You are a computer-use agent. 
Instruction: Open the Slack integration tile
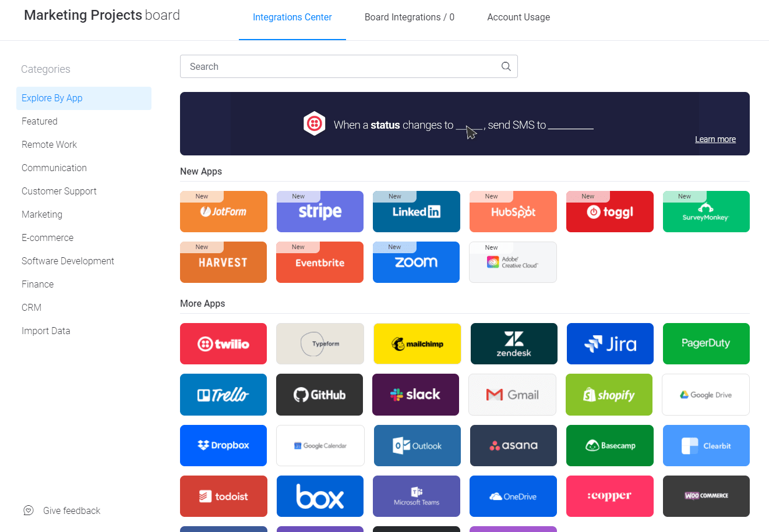point(416,395)
